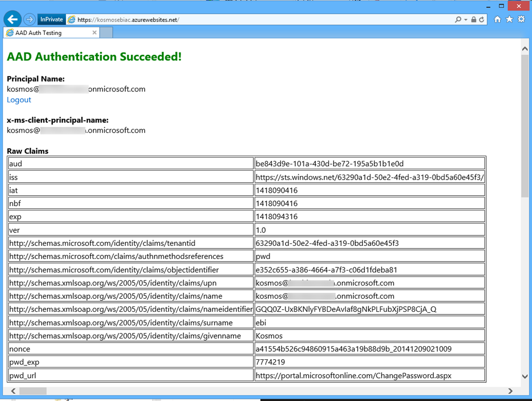Click the browser Forward arrow button
Screen dimensions: 532x401
[x=30, y=19]
